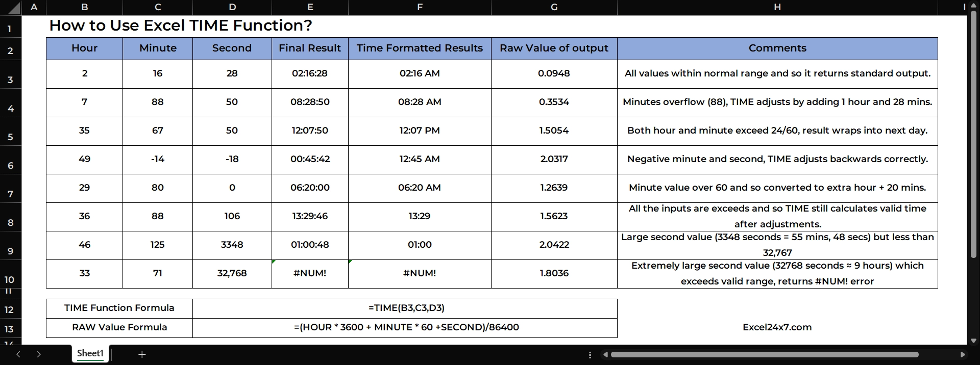Select the 'Second' header cell

[232, 48]
